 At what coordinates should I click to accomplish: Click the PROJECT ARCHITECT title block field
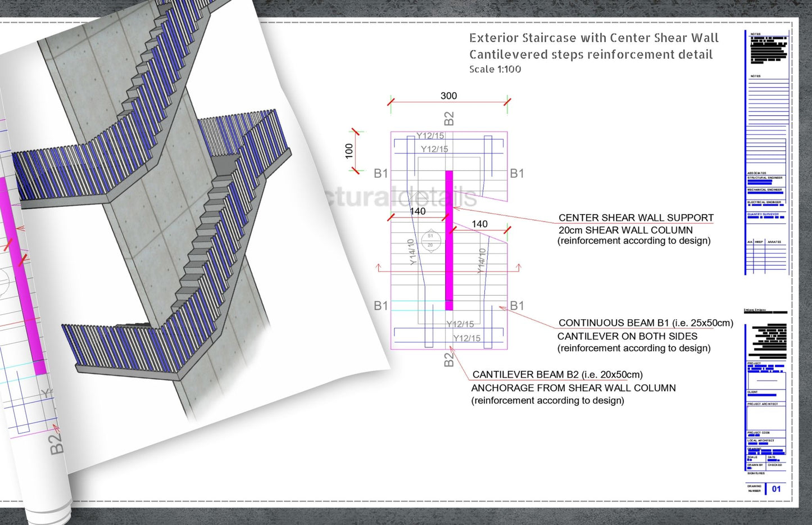coord(763,404)
